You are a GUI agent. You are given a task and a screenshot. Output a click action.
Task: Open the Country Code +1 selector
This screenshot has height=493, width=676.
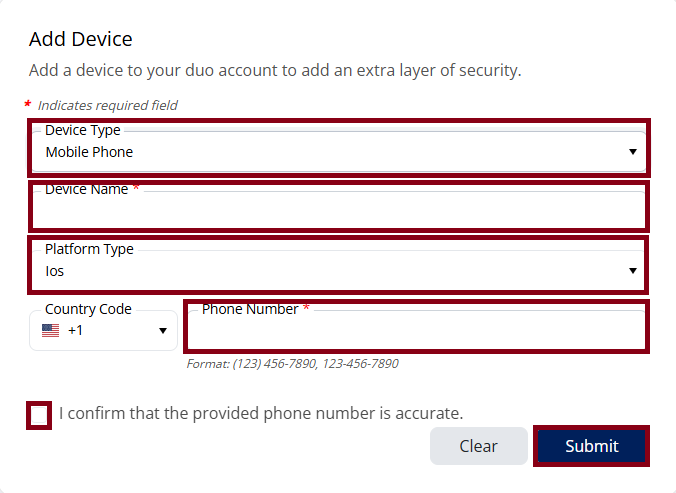tap(104, 331)
